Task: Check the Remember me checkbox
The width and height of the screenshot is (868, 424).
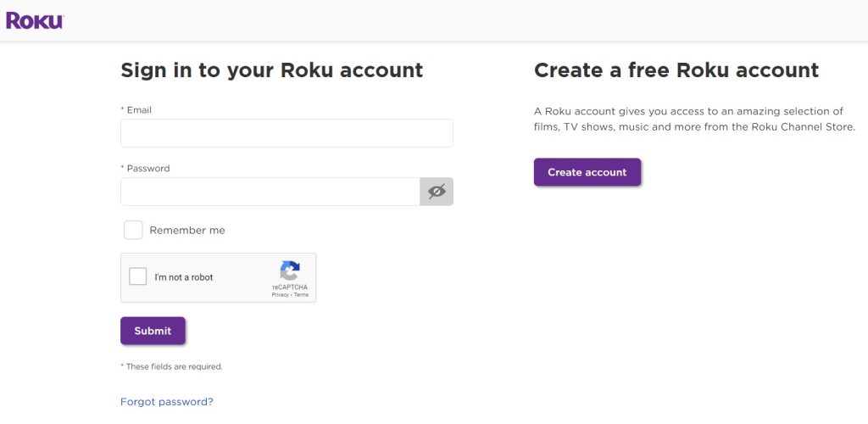Action: 133,231
